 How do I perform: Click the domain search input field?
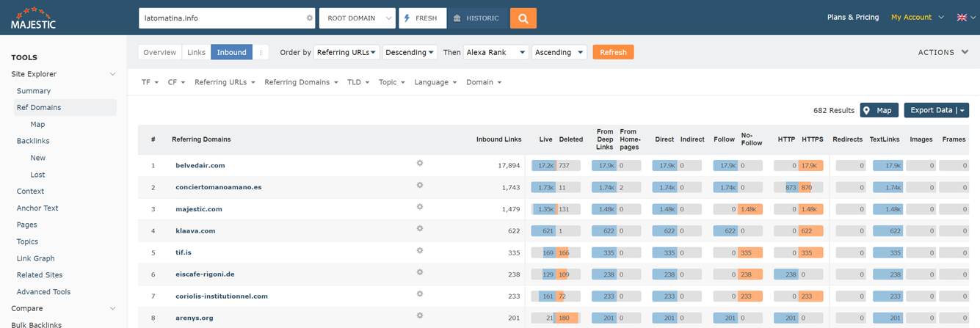coord(220,18)
